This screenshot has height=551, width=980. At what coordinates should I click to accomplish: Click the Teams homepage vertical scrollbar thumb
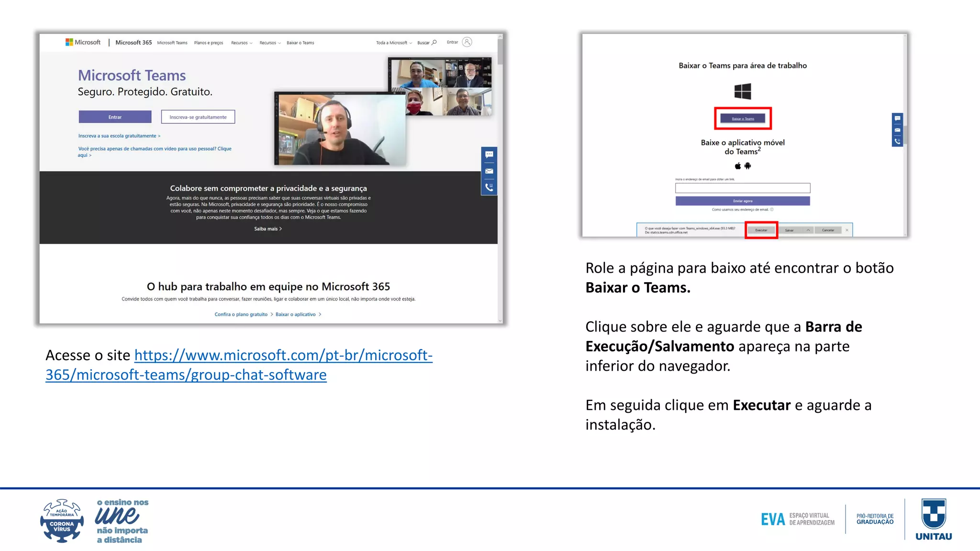500,51
